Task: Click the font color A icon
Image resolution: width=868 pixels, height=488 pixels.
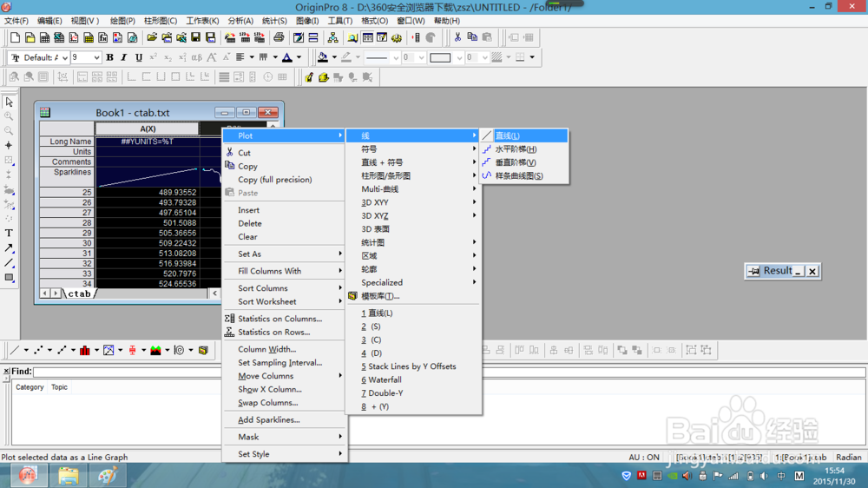Action: click(286, 57)
